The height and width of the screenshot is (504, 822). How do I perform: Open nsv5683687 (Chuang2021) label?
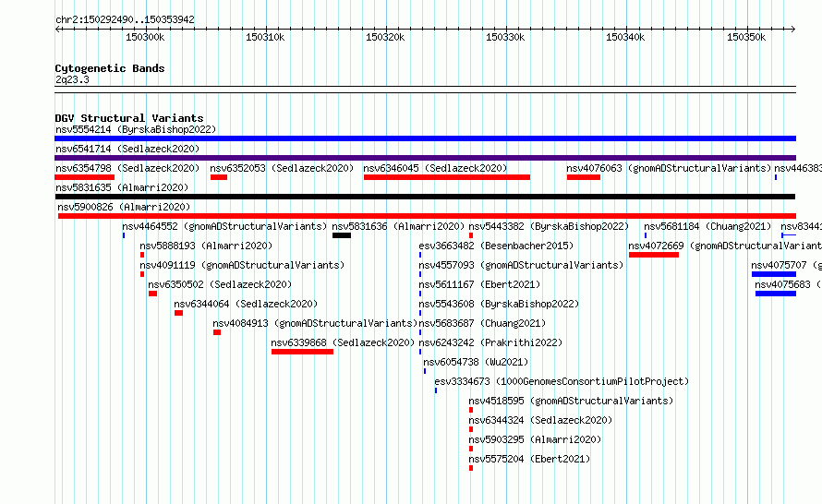(482, 323)
